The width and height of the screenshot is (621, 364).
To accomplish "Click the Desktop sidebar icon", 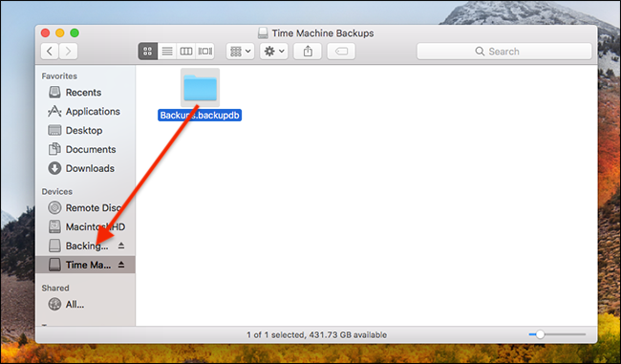I will [x=54, y=130].
